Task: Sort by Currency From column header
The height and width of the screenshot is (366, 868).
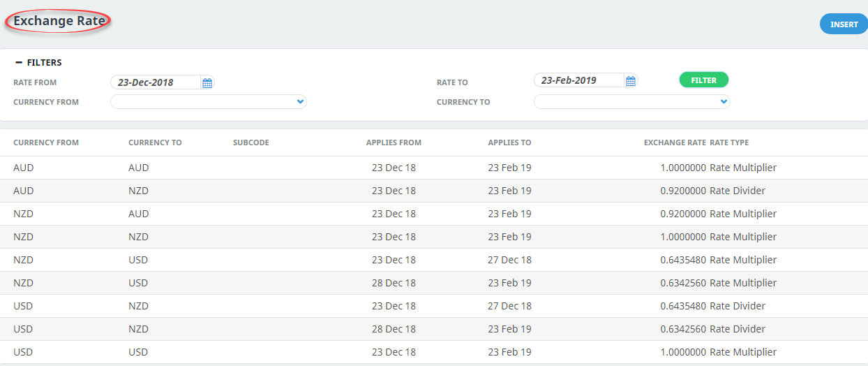Action: (46, 142)
